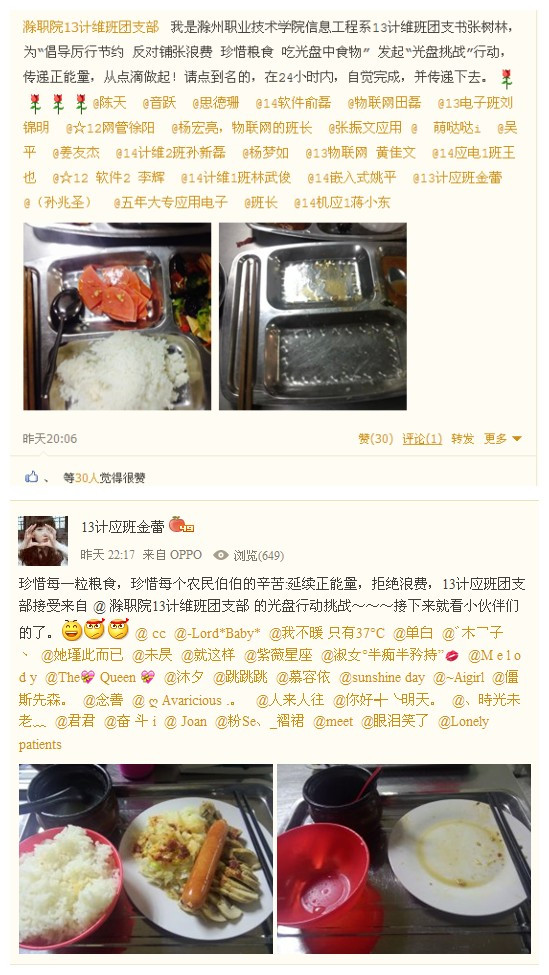Click the thumbs-up like icon

[31, 477]
